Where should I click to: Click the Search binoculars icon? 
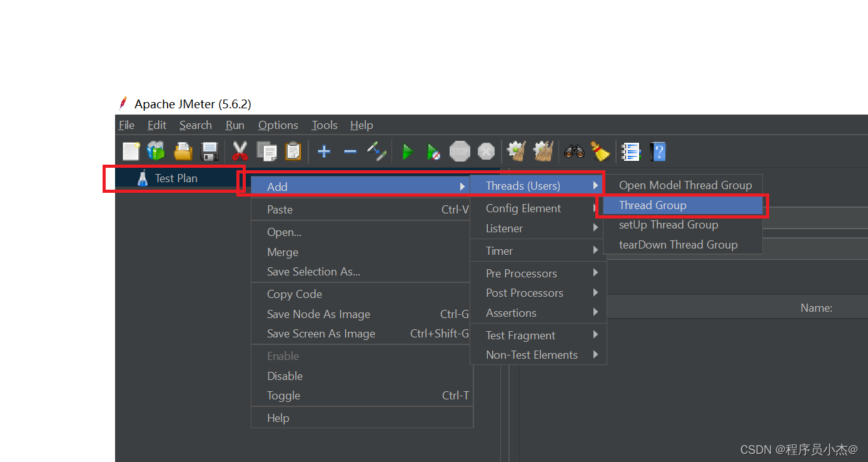pos(574,151)
